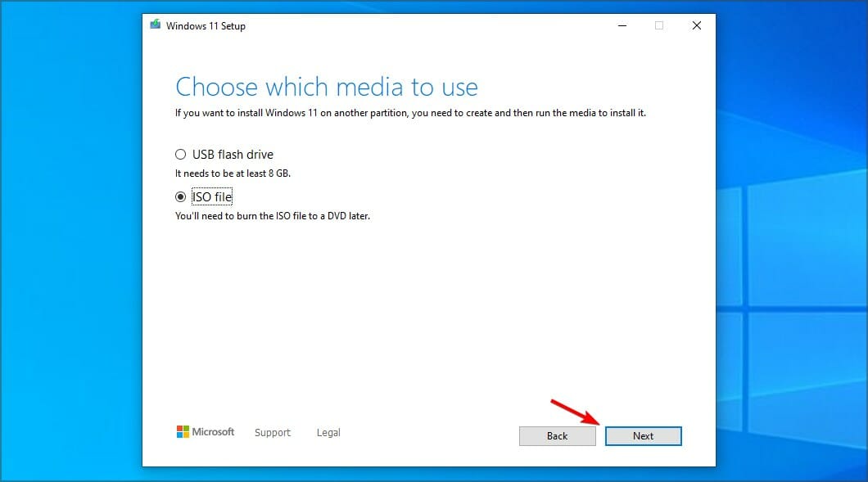Click the 'Windows 11 Setup' title text
Image resolution: width=868 pixels, height=482 pixels.
pos(206,26)
